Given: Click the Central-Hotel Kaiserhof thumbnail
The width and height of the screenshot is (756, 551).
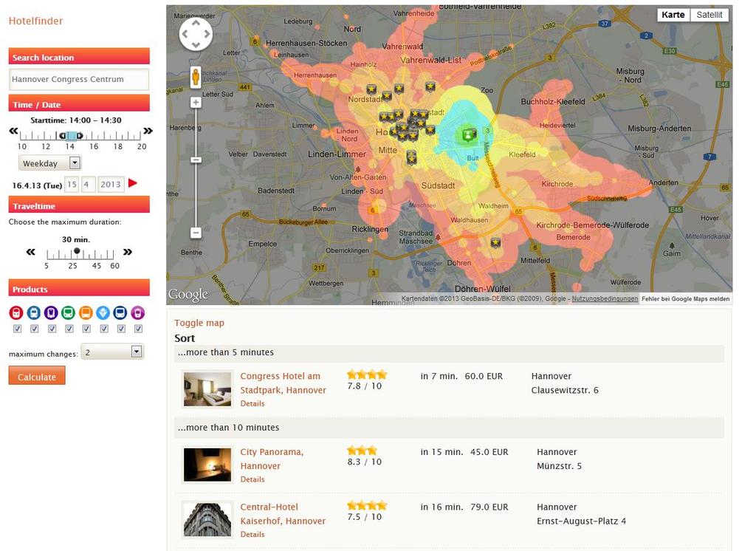Looking at the screenshot, I should point(207,520).
